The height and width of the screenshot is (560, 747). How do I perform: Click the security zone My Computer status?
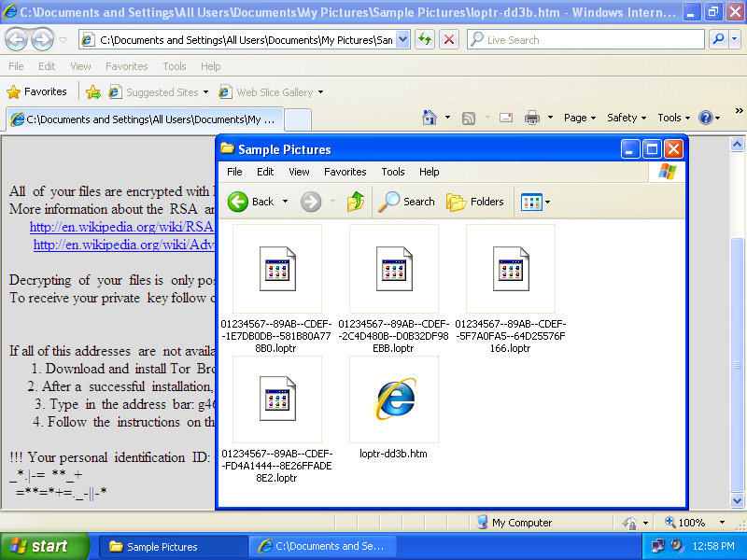(514, 523)
